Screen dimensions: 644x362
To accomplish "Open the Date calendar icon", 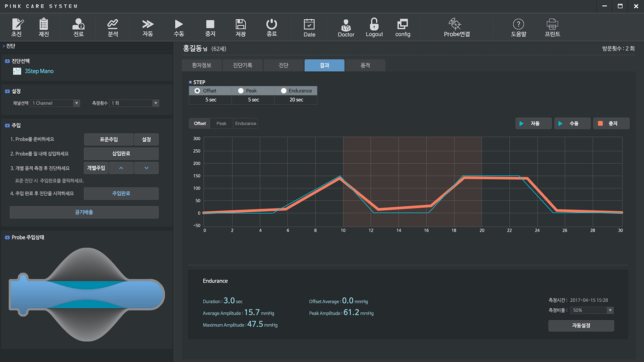I will [310, 28].
